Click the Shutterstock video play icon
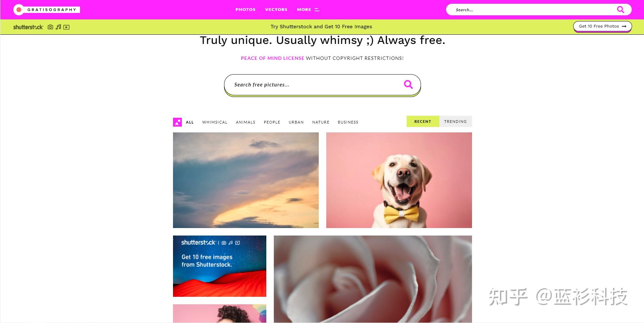The height and width of the screenshot is (323, 644). tap(66, 27)
